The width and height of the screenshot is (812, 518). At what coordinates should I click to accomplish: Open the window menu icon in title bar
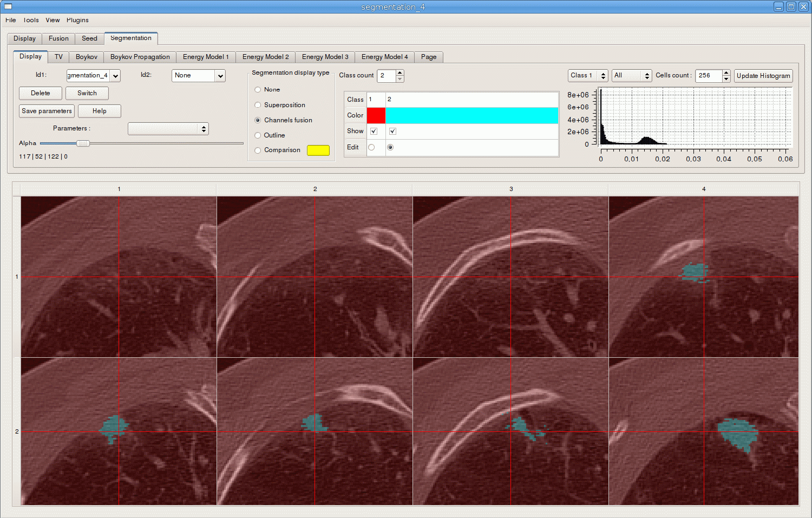pyautogui.click(x=8, y=6)
